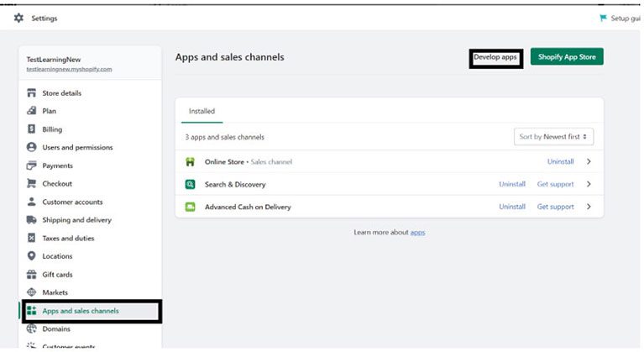Uninstall the Search & Discovery app

(x=512, y=184)
